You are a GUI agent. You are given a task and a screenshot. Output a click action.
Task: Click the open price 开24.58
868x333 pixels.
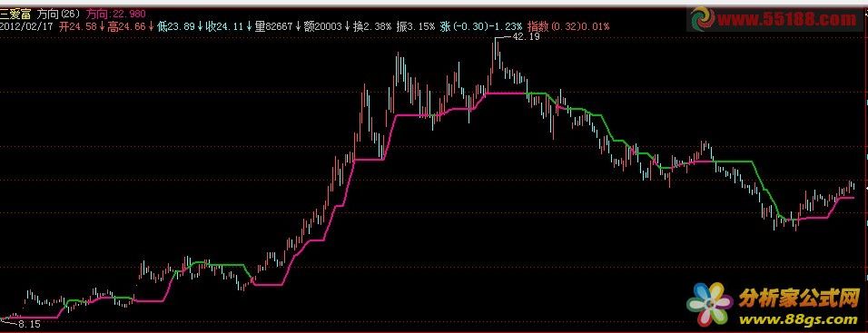77,26
